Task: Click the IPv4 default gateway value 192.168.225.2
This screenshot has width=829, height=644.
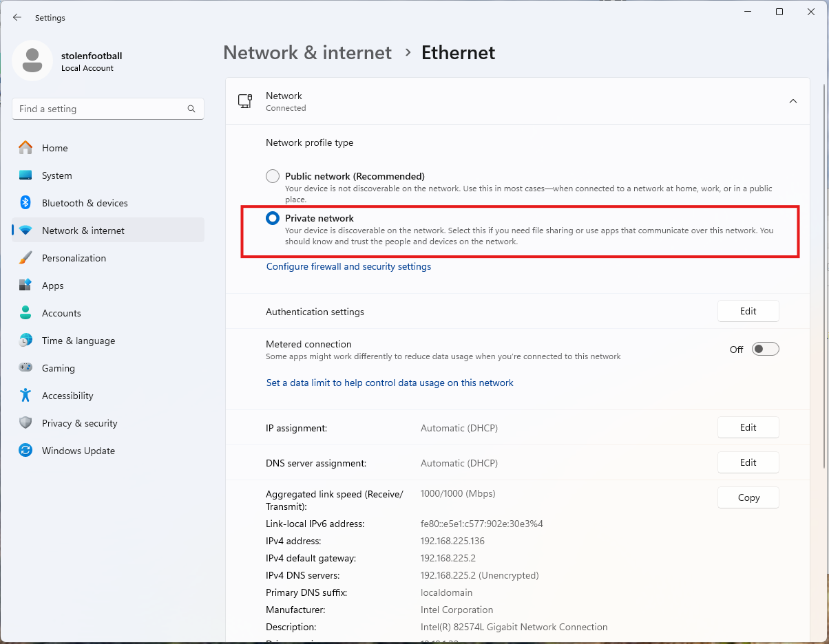Action: tap(448, 558)
